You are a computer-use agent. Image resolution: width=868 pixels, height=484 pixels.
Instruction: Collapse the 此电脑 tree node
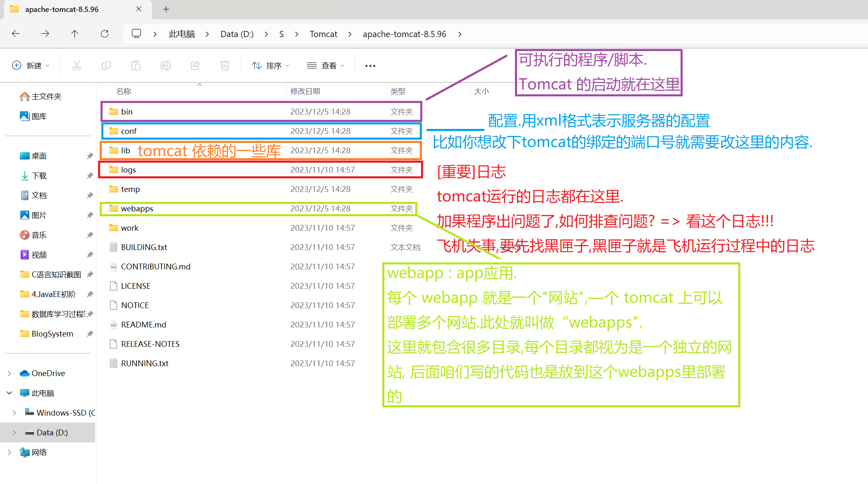pyautogui.click(x=9, y=393)
